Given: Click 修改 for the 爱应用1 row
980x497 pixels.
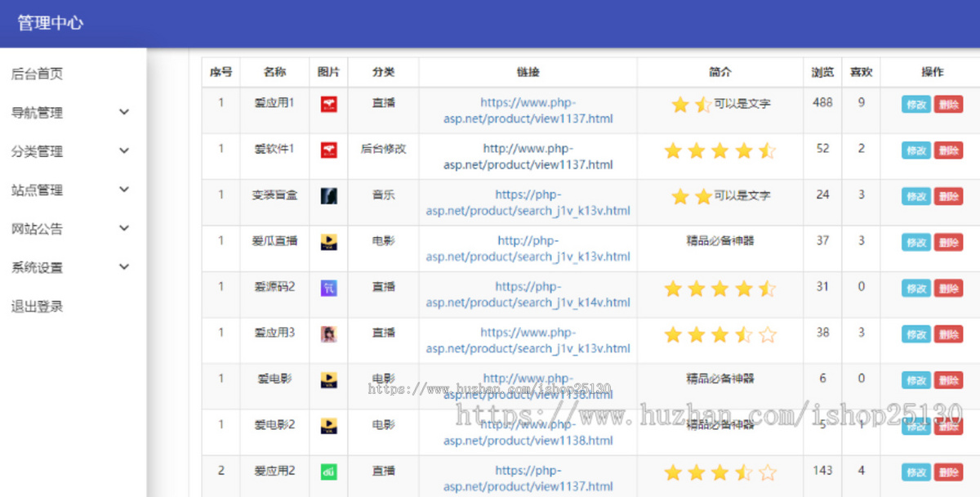Looking at the screenshot, I should click(x=916, y=105).
